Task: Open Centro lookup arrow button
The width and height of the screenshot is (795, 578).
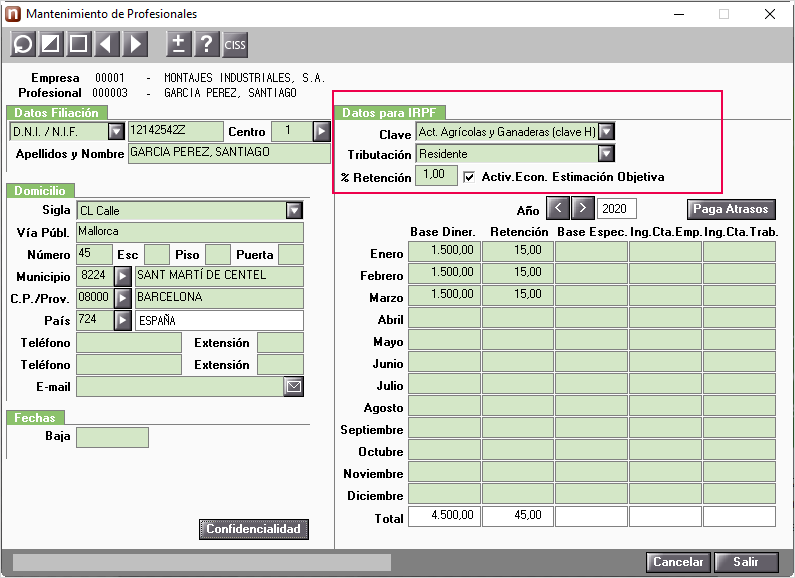Action: click(x=321, y=131)
